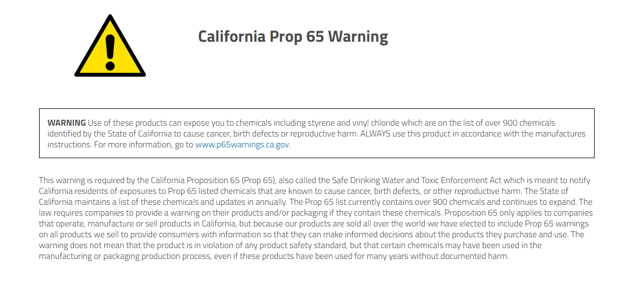This screenshot has height=286, width=644.
Task: Click the California Prop 65 Warning heading
Action: point(293,36)
